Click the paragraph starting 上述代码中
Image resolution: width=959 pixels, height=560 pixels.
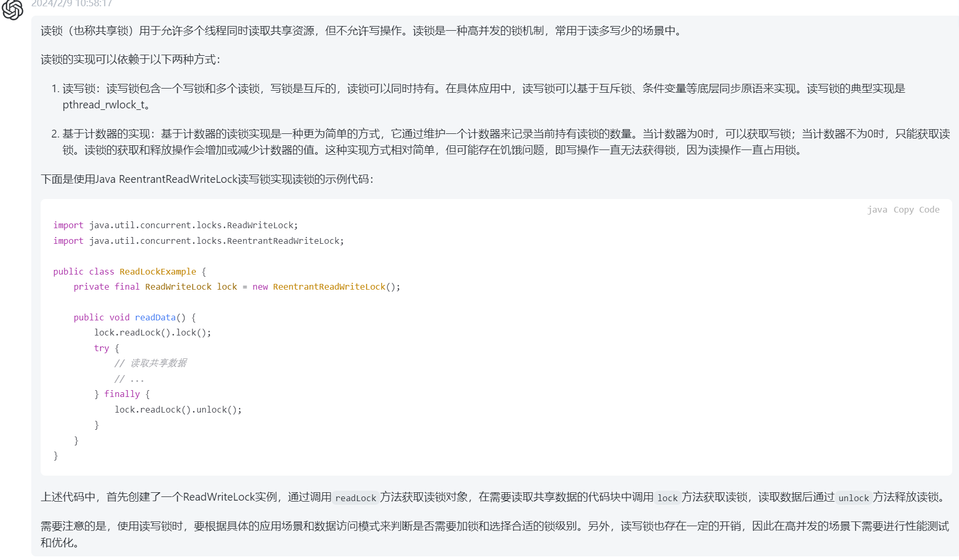tap(494, 497)
